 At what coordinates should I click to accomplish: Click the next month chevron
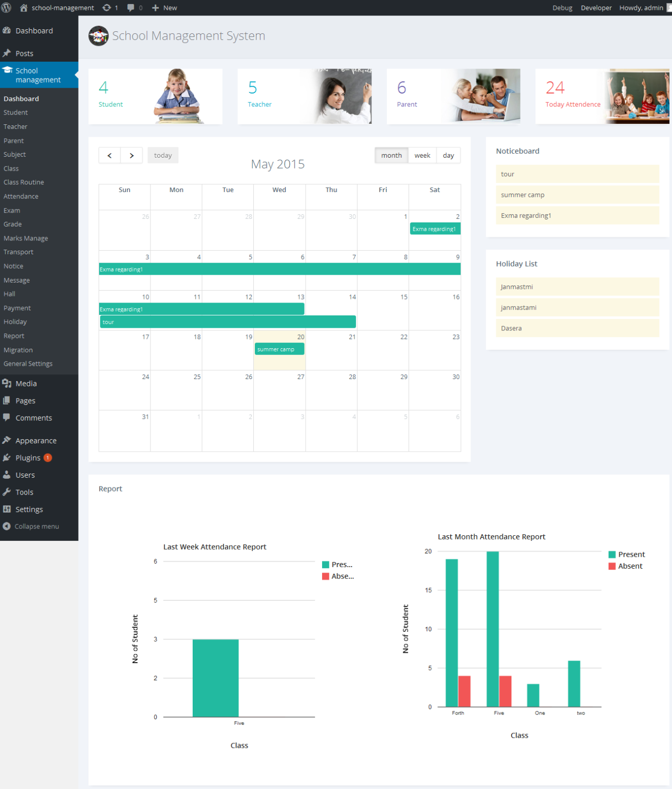(132, 155)
